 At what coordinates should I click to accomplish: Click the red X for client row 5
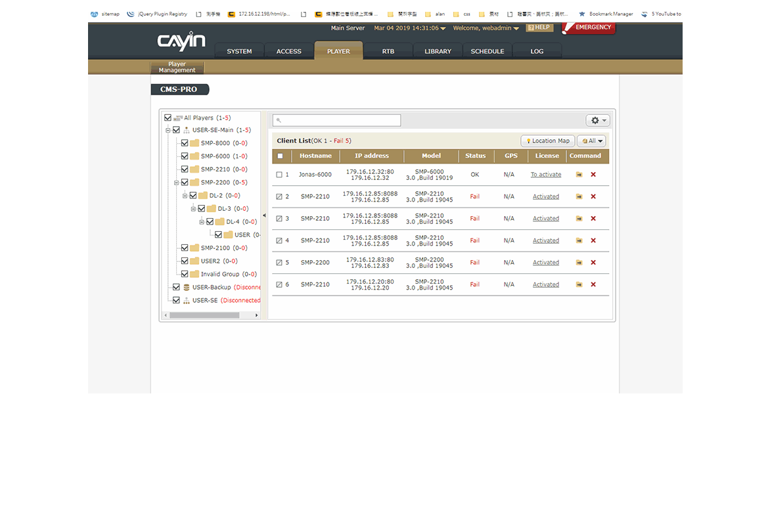(593, 263)
